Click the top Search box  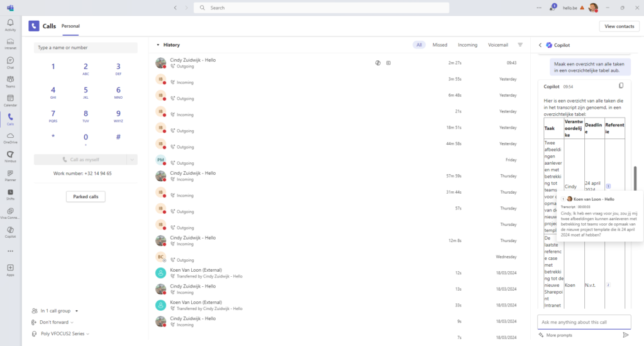click(321, 8)
